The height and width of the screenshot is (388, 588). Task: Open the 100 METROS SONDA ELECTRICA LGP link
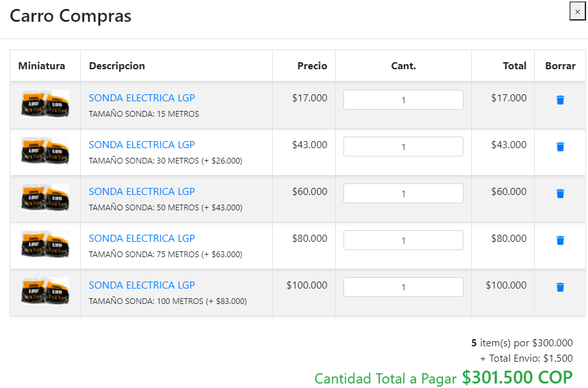point(142,285)
